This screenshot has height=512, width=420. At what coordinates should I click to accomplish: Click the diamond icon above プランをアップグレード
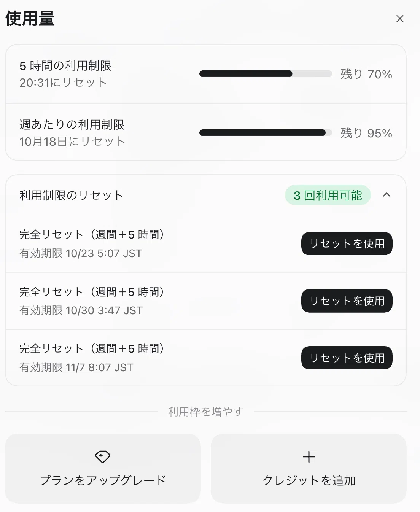pos(103,457)
